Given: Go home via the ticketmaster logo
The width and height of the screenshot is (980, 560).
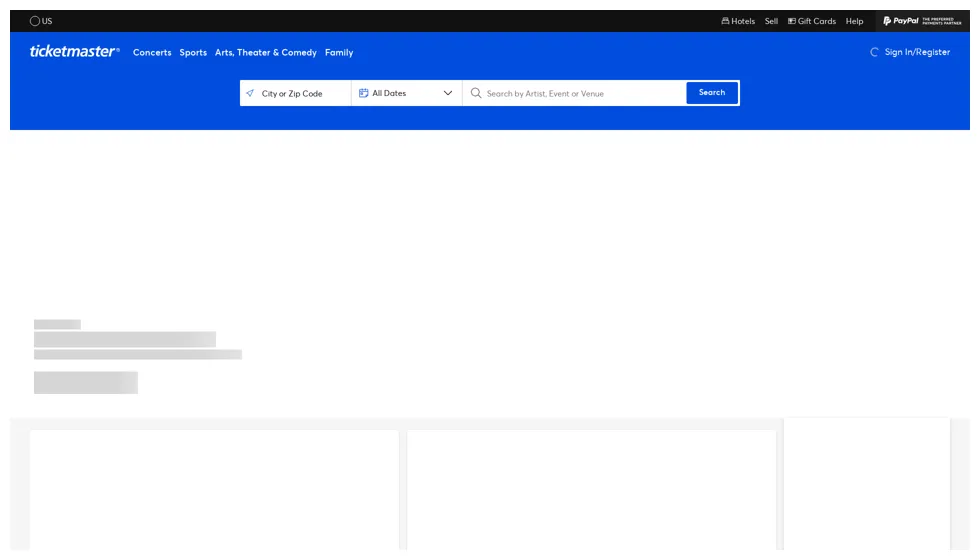Looking at the screenshot, I should [x=75, y=52].
